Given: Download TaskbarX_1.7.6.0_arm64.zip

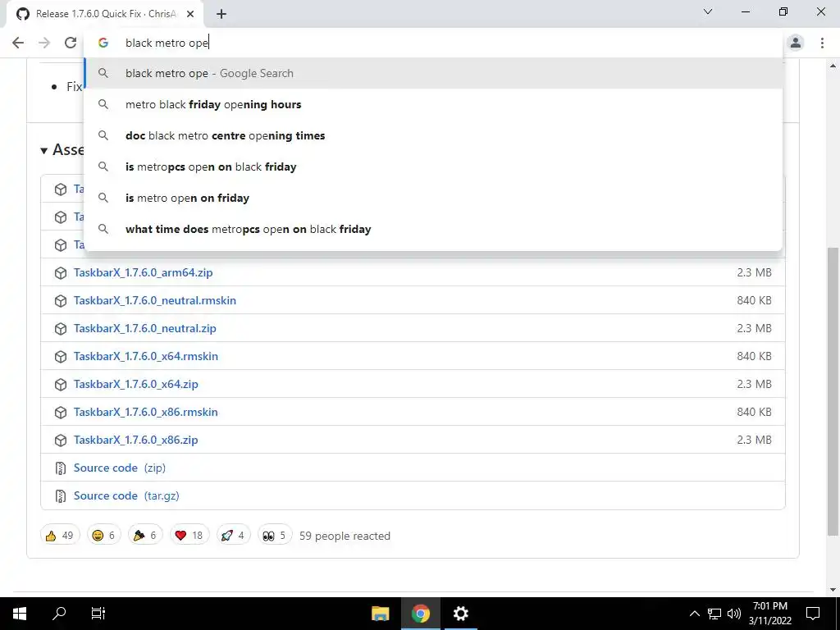Looking at the screenshot, I should [143, 272].
